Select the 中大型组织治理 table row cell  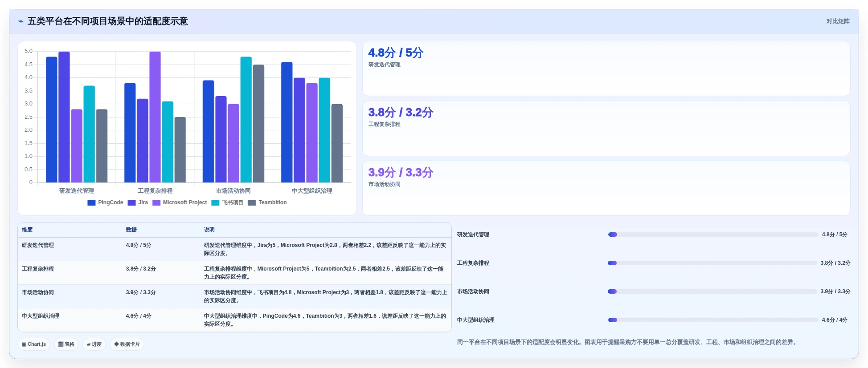pyautogui.click(x=41, y=316)
